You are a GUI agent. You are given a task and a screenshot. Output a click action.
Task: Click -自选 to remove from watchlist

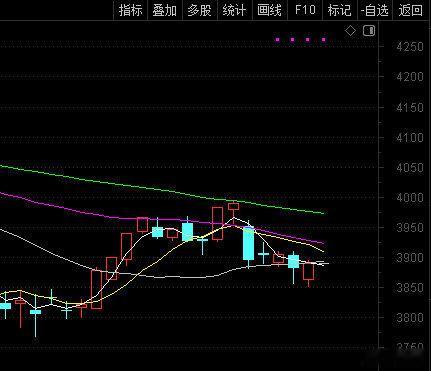point(375,10)
